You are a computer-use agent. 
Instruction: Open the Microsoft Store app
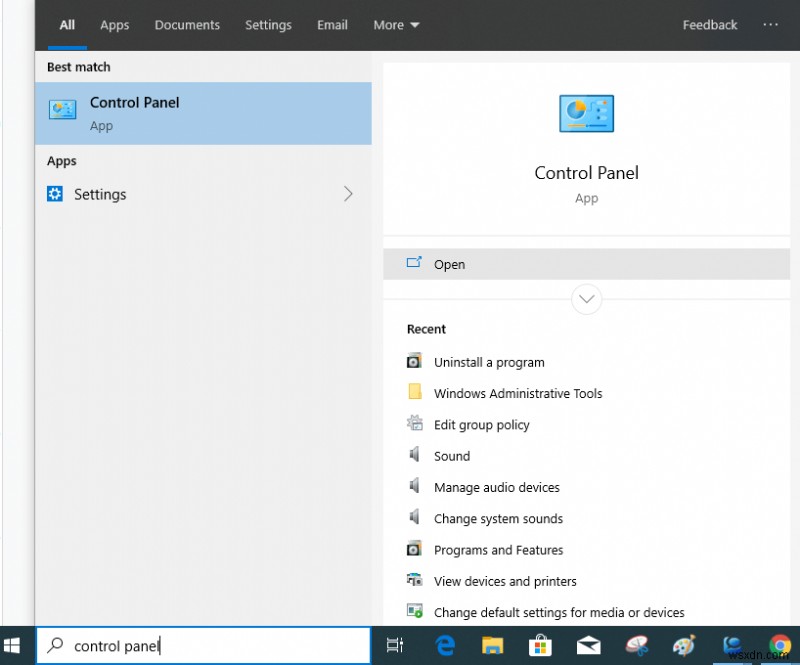(x=540, y=645)
